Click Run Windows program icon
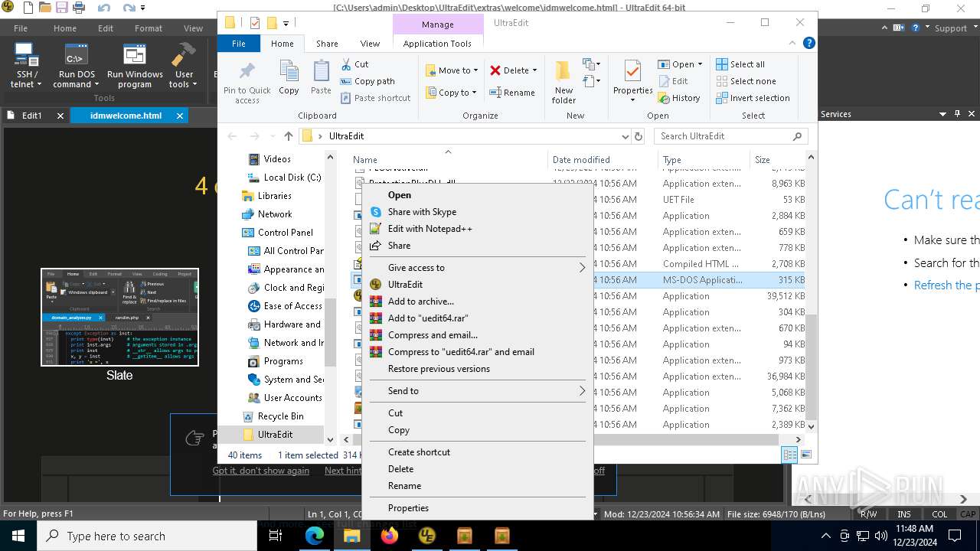980x551 pixels. point(135,66)
